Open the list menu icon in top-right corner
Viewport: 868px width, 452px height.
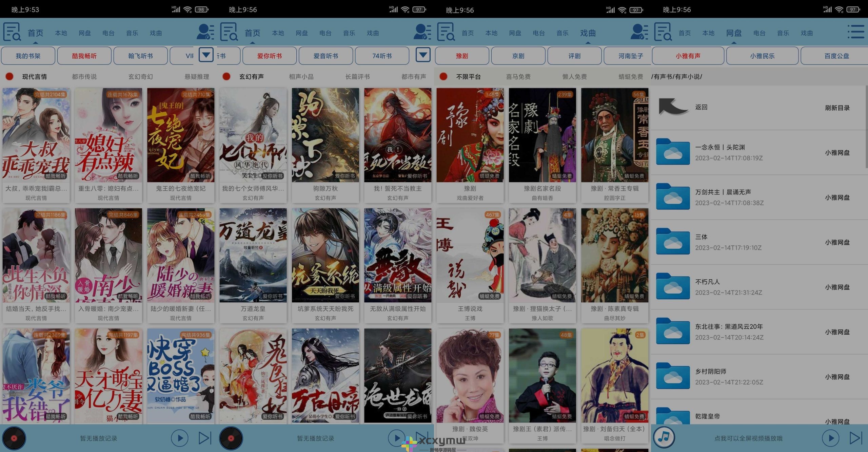tap(857, 32)
